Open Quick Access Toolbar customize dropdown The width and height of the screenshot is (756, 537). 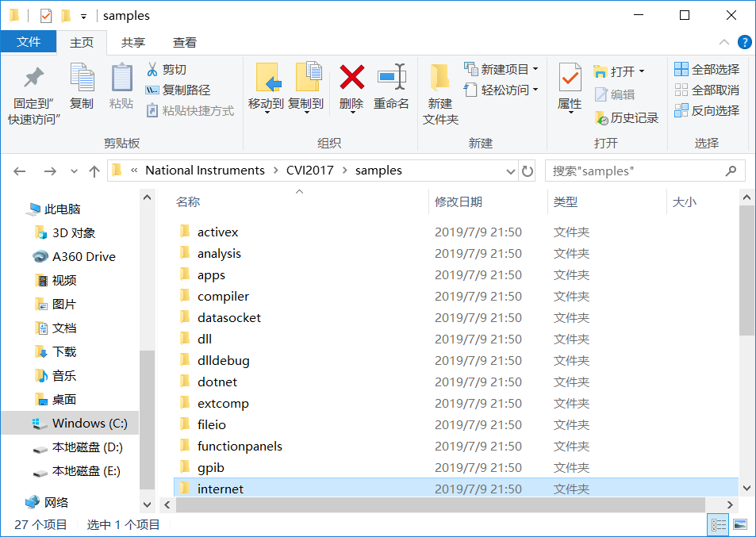84,17
